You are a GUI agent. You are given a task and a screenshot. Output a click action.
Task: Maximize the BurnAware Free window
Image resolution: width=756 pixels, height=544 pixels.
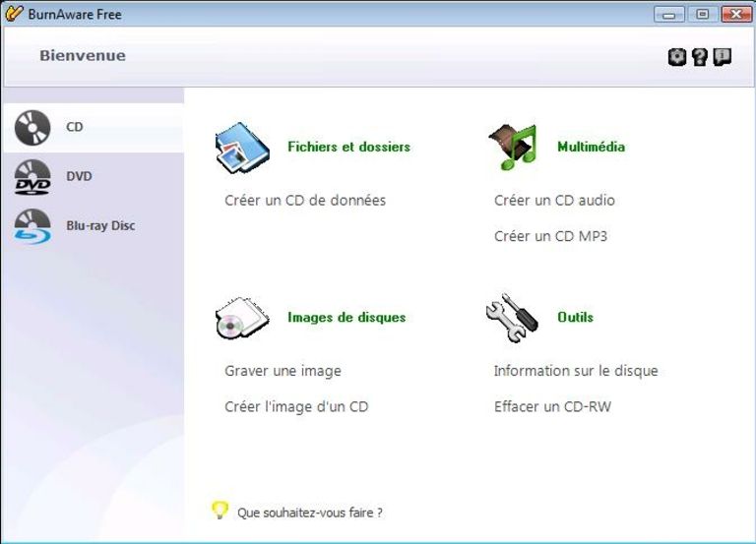(x=703, y=15)
